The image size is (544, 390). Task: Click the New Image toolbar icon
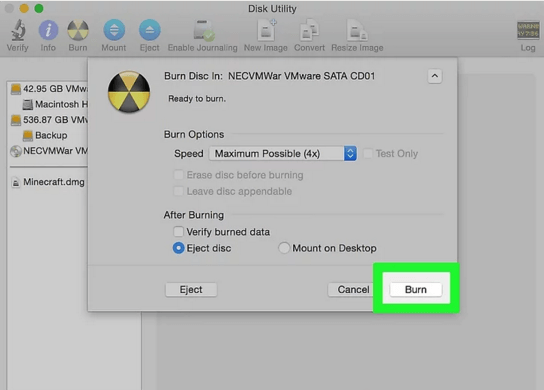pos(266,31)
